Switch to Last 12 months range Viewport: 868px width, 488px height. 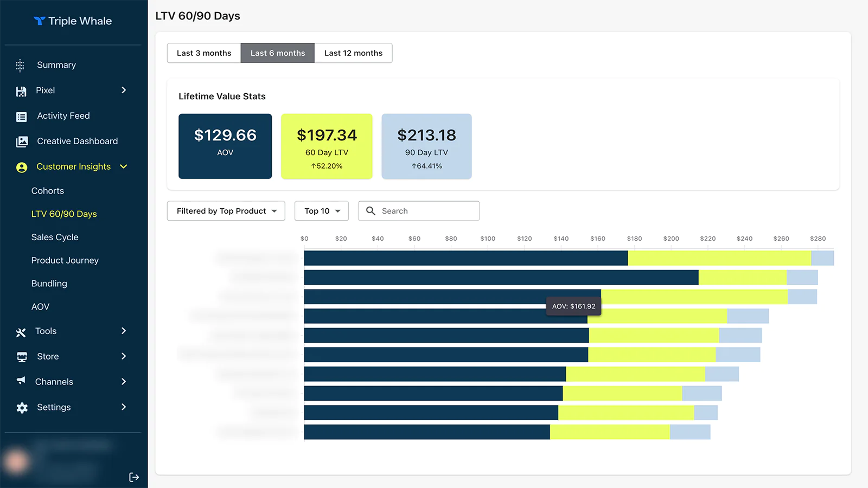tap(353, 53)
